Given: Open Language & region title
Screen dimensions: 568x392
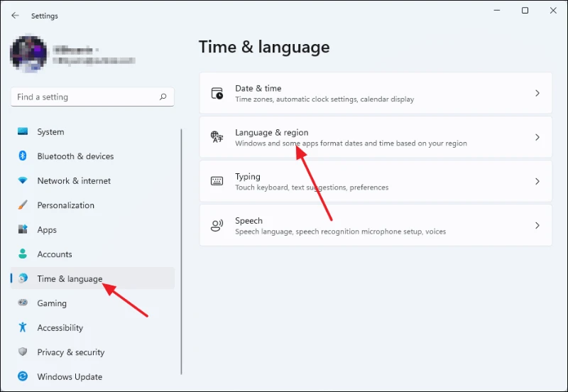Looking at the screenshot, I should [x=272, y=133].
